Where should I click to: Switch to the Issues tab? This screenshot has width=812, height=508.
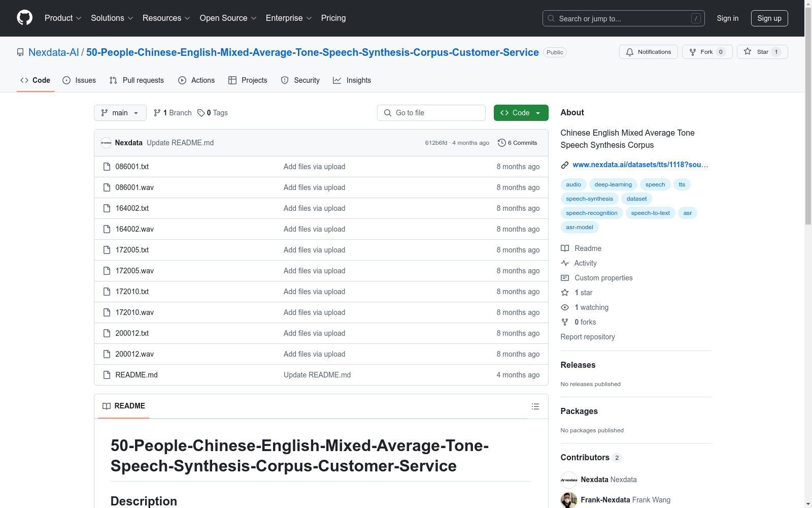79,80
